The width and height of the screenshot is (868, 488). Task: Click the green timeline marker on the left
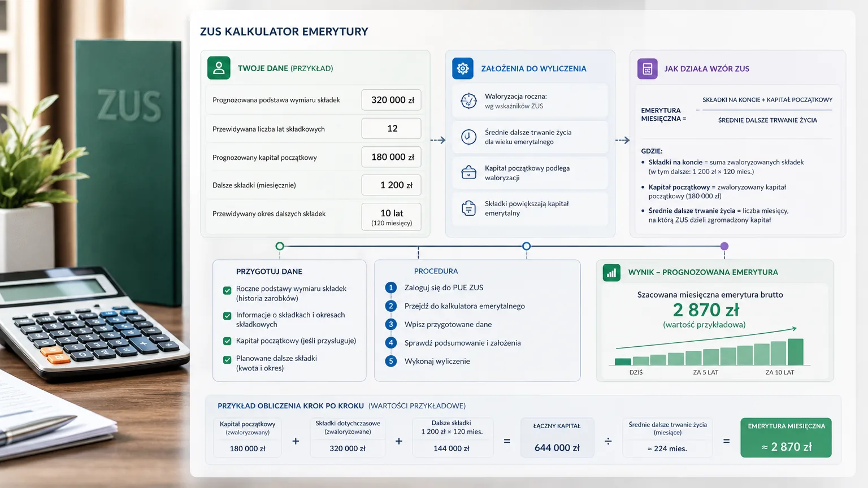tap(280, 246)
